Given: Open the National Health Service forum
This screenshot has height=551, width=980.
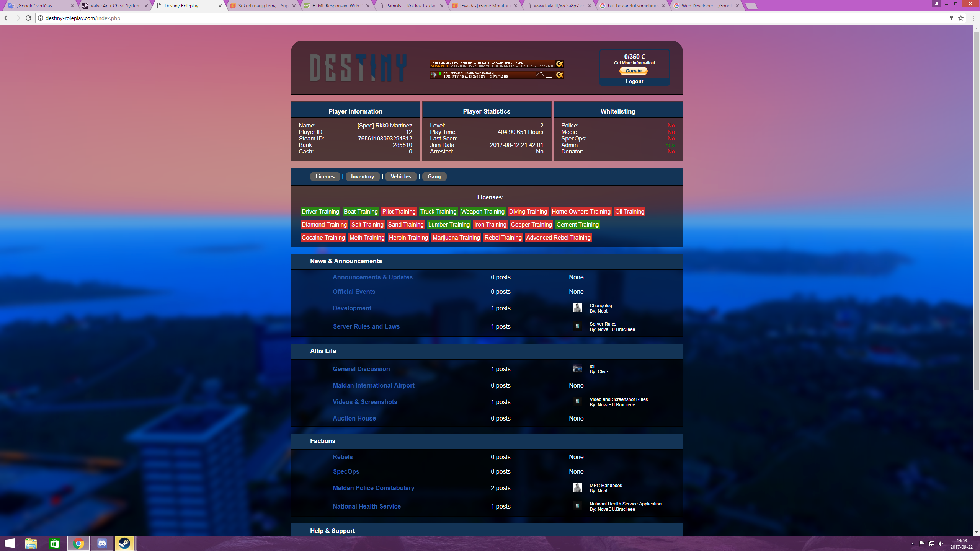Looking at the screenshot, I should point(366,506).
